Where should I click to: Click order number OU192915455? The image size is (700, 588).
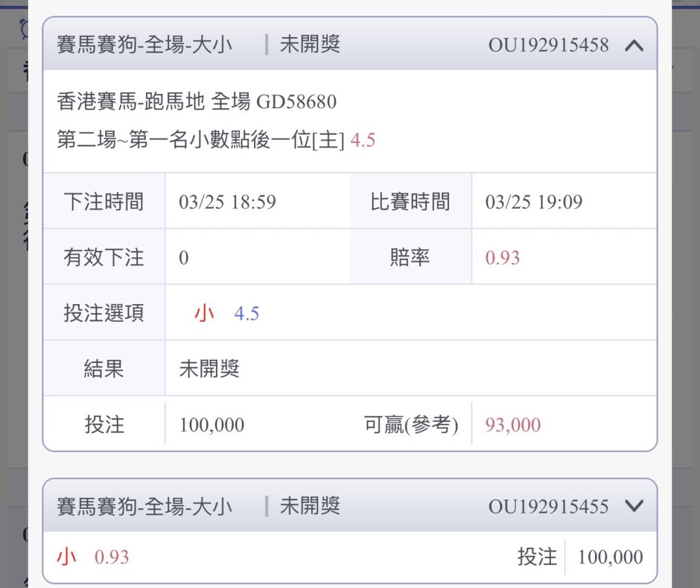tap(548, 506)
